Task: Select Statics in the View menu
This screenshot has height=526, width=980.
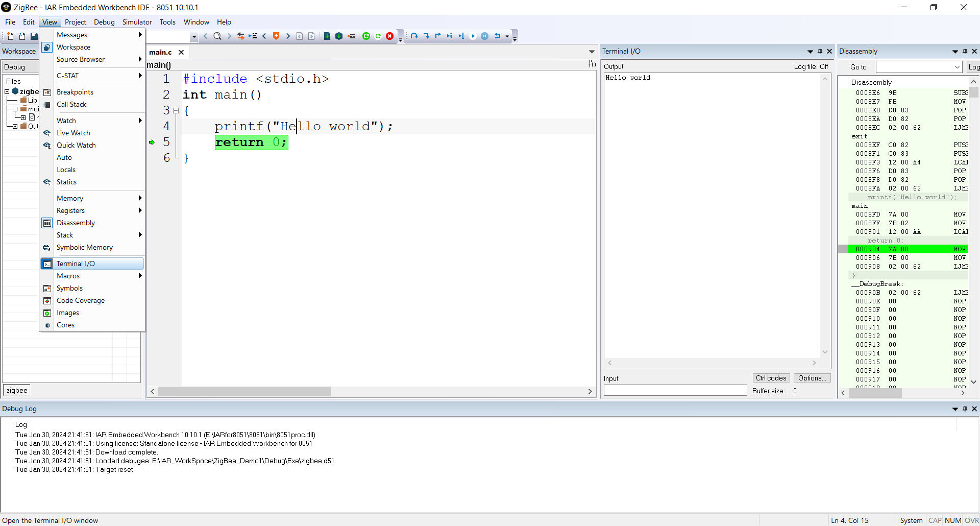Action: tap(92, 182)
